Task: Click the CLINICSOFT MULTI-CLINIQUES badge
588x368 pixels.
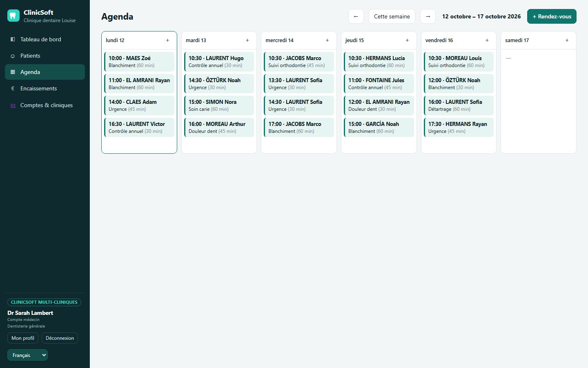Action: (44, 302)
